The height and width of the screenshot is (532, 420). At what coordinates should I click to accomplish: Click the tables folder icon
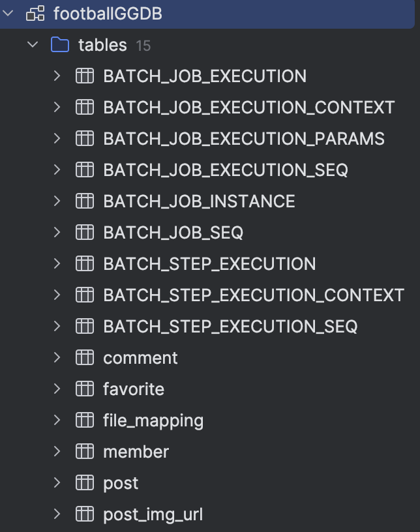(60, 45)
